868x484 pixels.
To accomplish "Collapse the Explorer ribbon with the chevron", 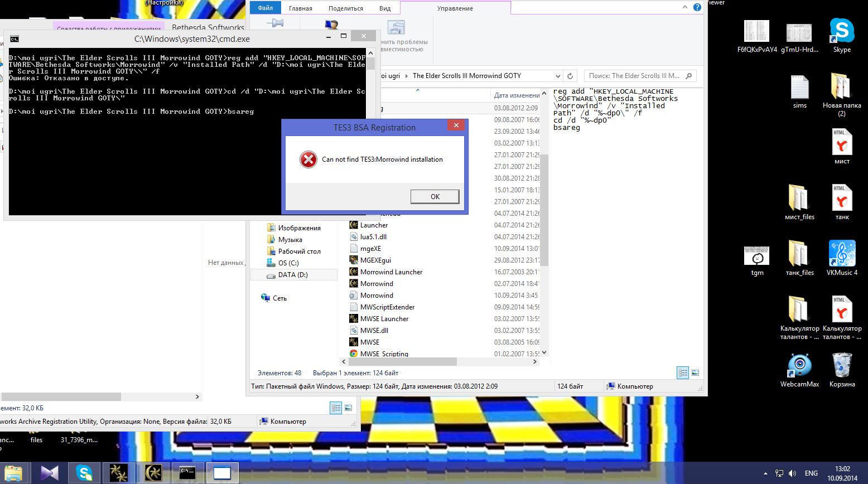I will click(684, 8).
